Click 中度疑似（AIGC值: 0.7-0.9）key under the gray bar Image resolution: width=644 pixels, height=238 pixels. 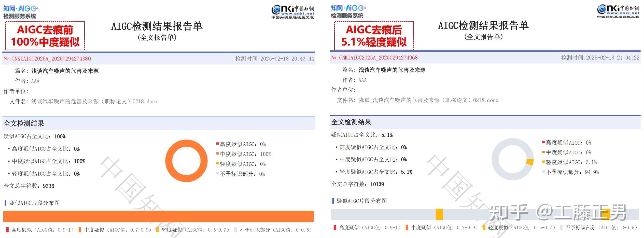[442, 228]
